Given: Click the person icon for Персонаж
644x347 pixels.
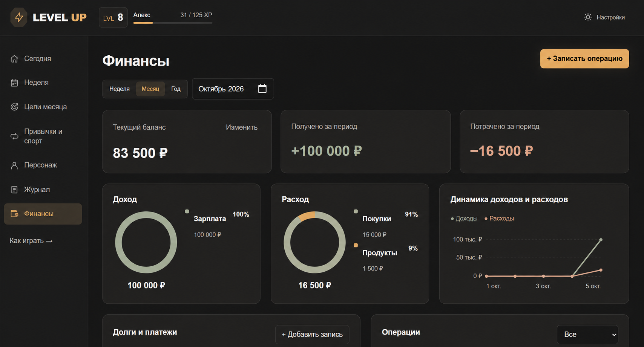Looking at the screenshot, I should [x=14, y=165].
